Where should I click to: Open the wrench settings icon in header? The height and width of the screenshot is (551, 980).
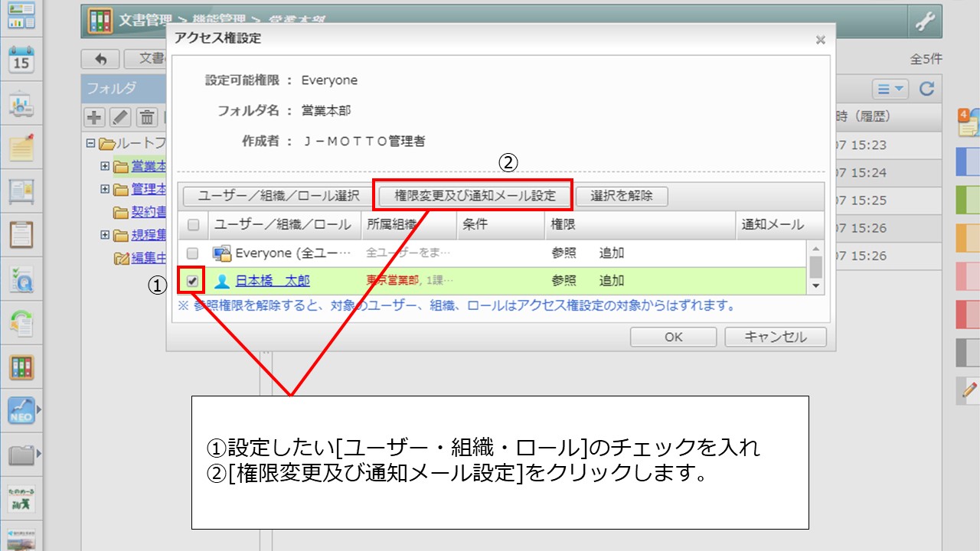point(925,22)
